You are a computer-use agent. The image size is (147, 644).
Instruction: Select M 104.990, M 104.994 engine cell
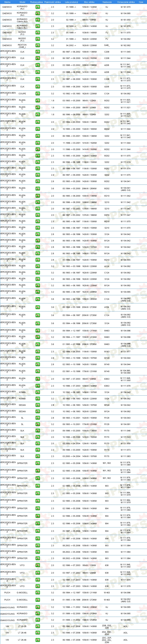coord(126,372)
